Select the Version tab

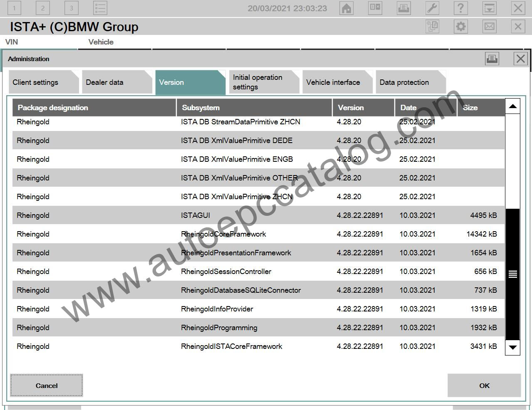coord(190,82)
